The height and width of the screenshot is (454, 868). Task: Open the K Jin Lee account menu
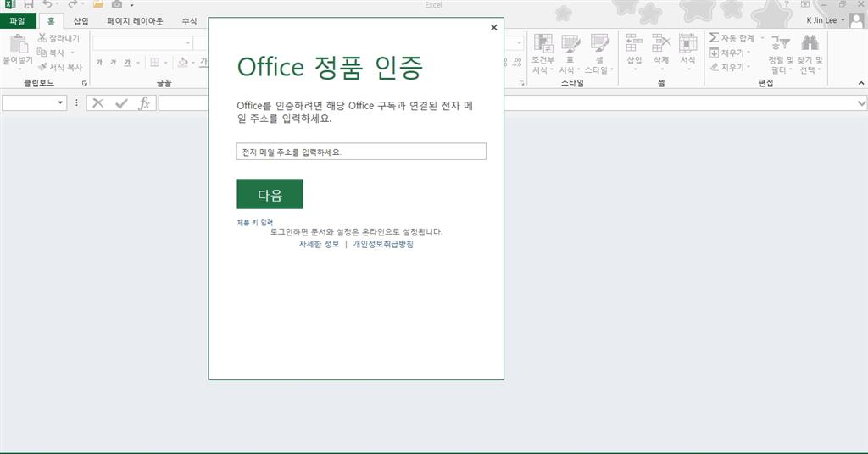tap(826, 20)
